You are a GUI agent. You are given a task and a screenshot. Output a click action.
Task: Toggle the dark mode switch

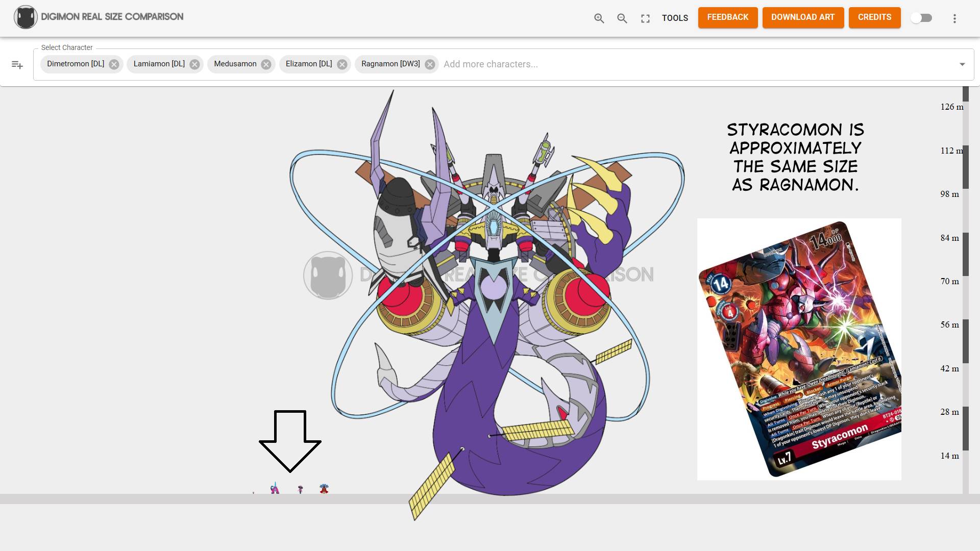pos(921,18)
